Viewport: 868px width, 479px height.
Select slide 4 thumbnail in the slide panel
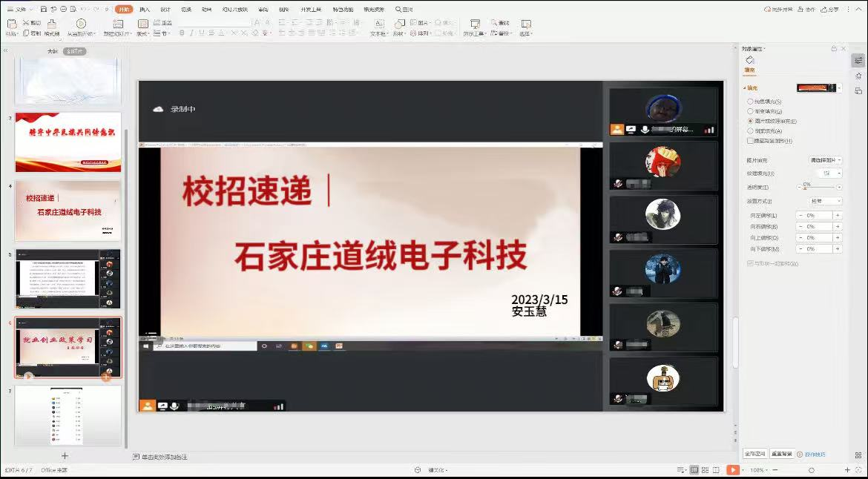pyautogui.click(x=68, y=211)
